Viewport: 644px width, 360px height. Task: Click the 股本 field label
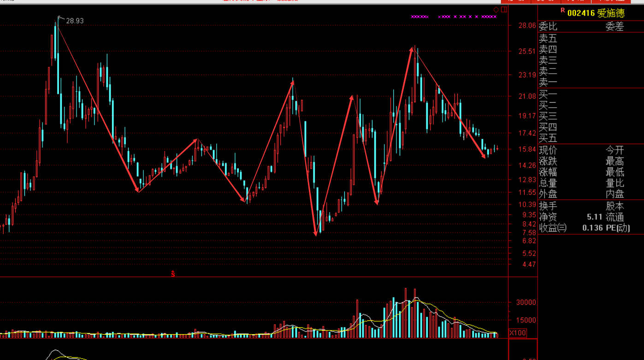[614, 206]
